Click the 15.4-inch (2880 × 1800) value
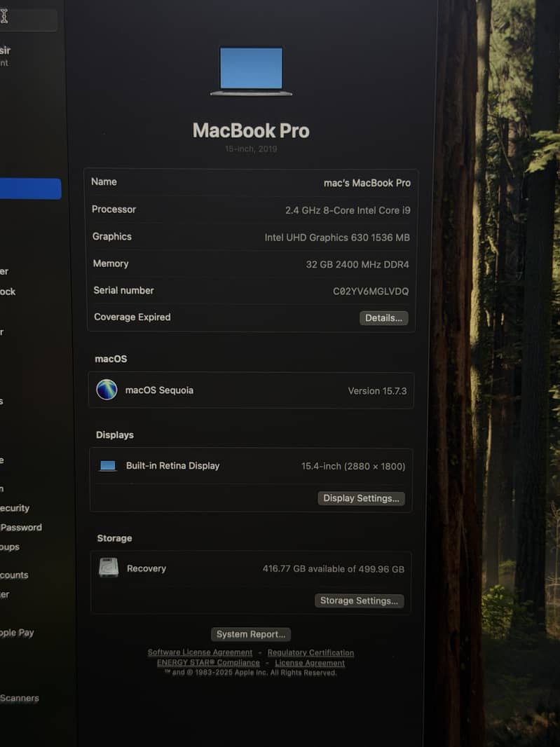Viewport: 560px width, 747px height. (353, 466)
